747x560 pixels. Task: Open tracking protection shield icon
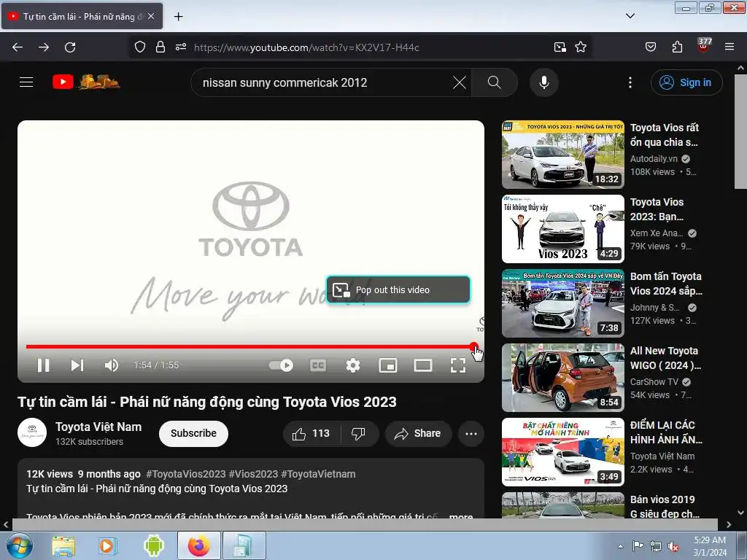(139, 47)
